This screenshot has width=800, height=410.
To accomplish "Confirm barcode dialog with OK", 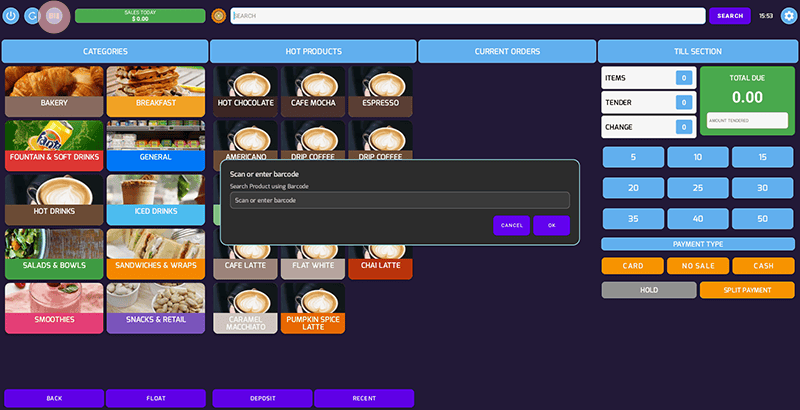I will [x=552, y=225].
